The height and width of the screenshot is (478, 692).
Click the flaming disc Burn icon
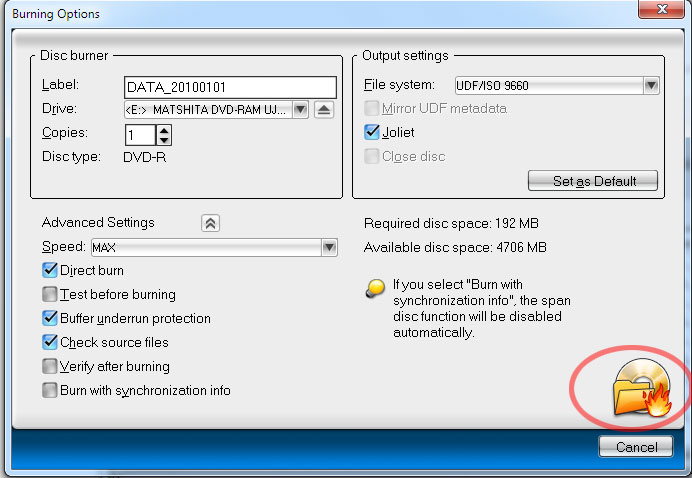coord(643,388)
